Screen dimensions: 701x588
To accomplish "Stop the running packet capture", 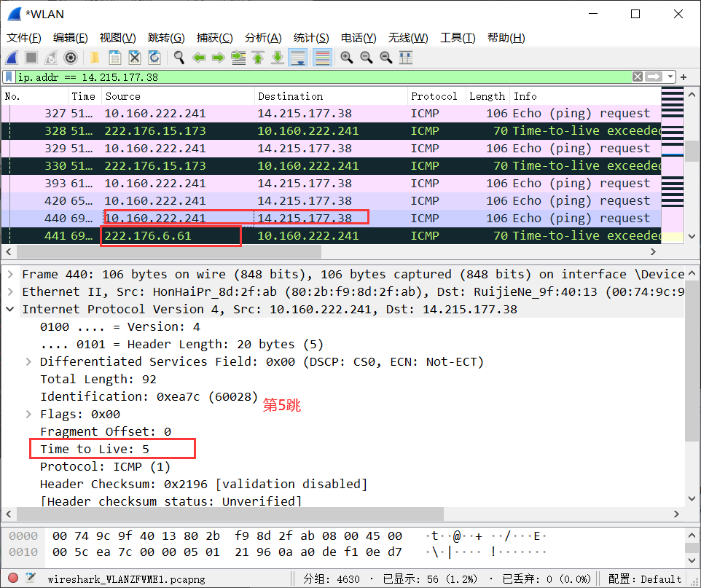I will pyautogui.click(x=31, y=58).
